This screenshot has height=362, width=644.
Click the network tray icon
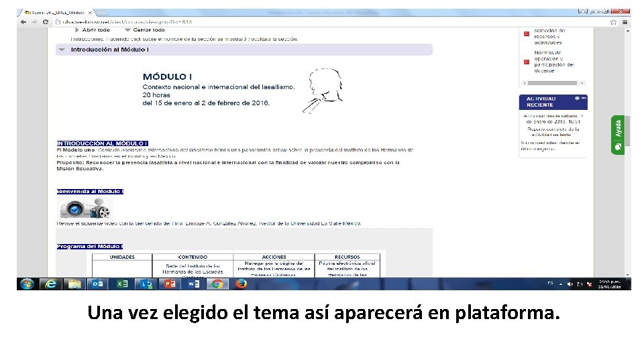tap(580, 284)
